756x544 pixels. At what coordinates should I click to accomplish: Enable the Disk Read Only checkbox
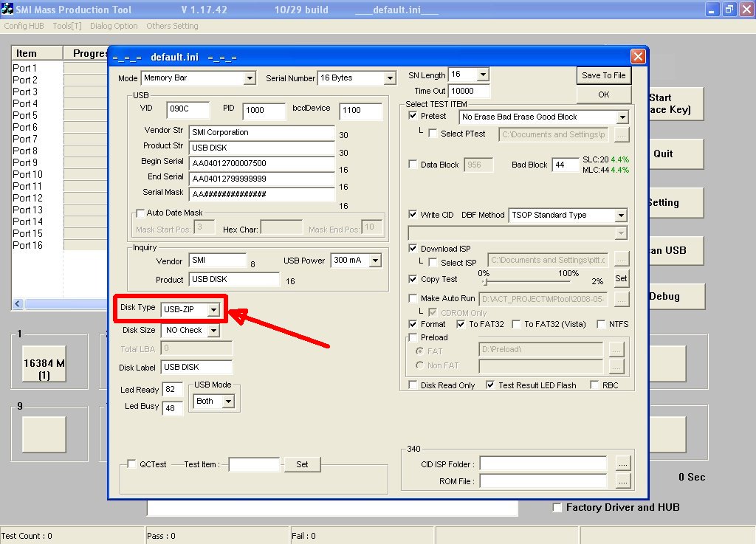pos(413,385)
